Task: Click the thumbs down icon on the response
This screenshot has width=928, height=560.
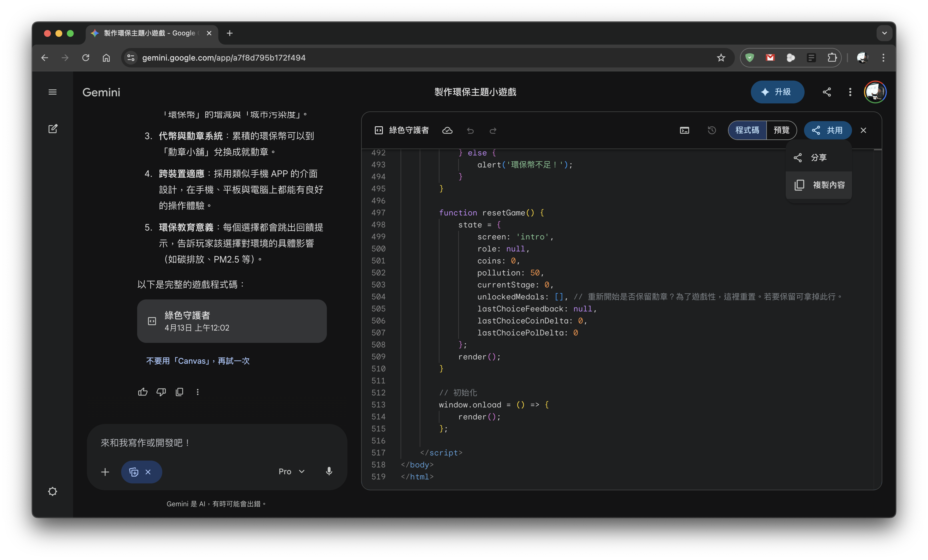Action: 161,392
